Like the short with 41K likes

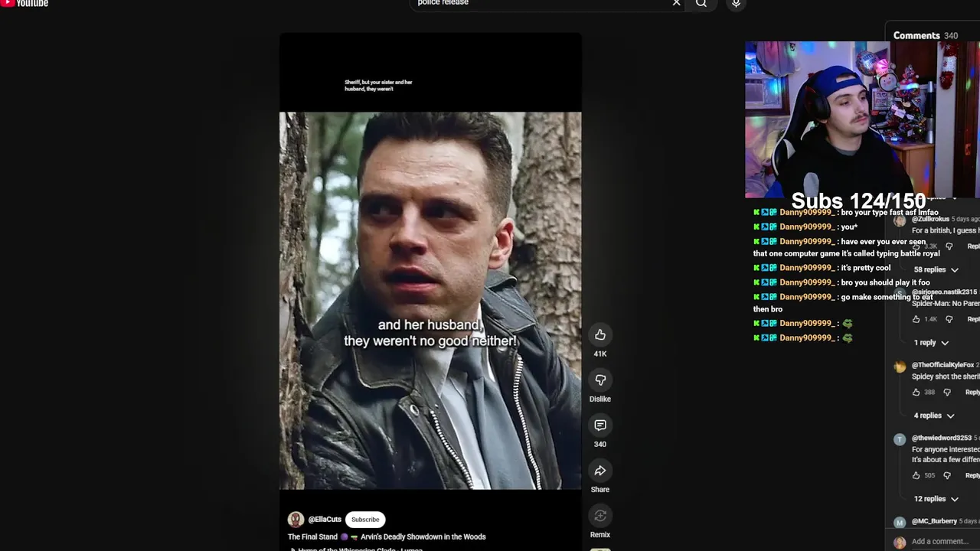(600, 334)
